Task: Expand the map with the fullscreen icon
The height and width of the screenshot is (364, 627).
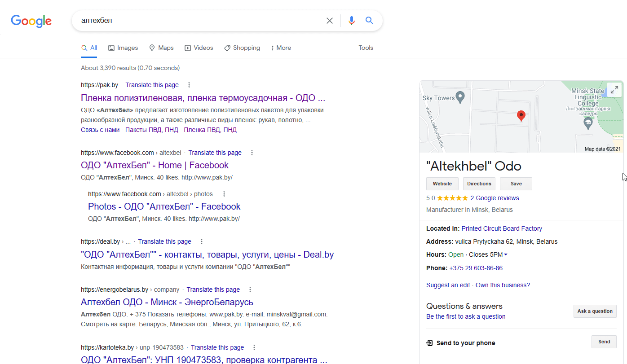Action: 614,89
